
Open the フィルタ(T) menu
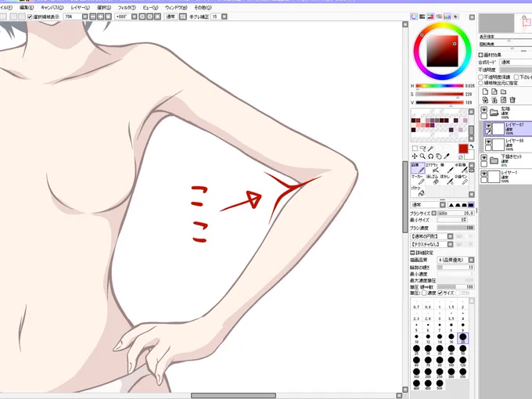click(127, 8)
